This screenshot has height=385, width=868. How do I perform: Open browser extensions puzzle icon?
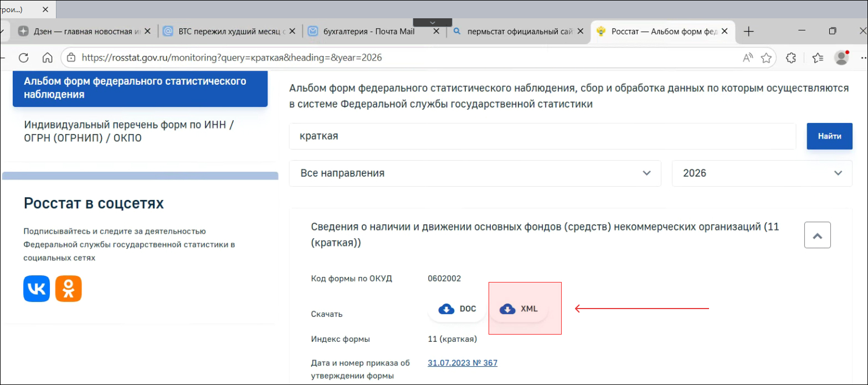[792, 58]
